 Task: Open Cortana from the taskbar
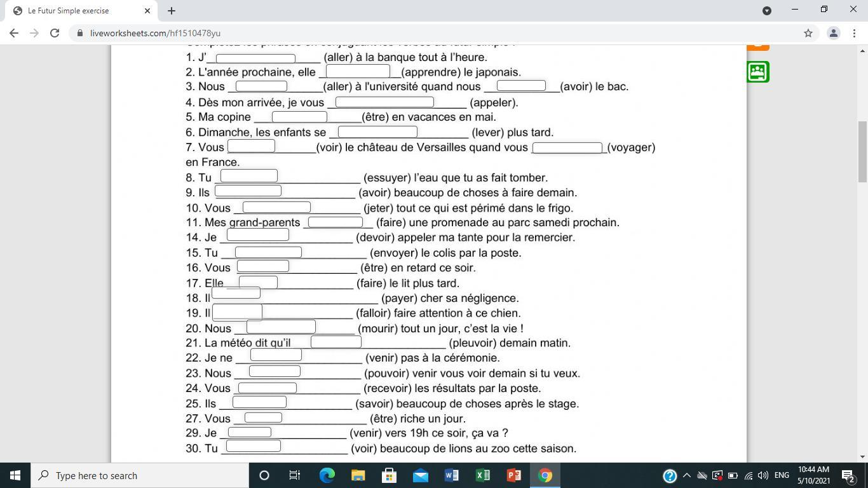[264, 475]
